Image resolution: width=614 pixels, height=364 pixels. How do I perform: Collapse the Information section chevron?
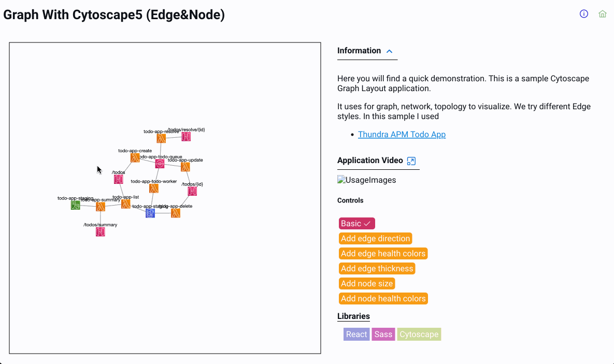click(390, 51)
